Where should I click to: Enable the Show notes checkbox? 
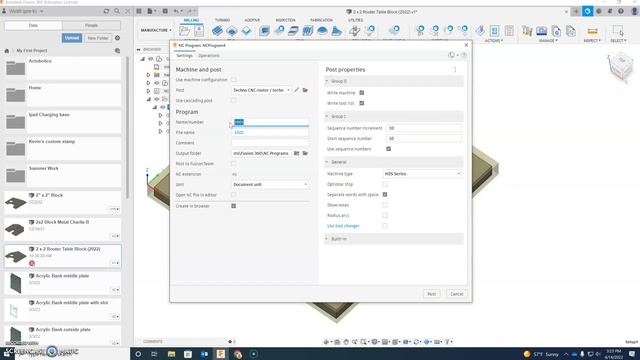[x=385, y=205]
